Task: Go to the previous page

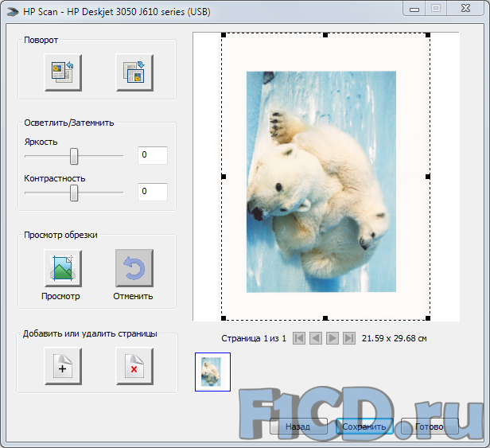Action: pos(316,338)
